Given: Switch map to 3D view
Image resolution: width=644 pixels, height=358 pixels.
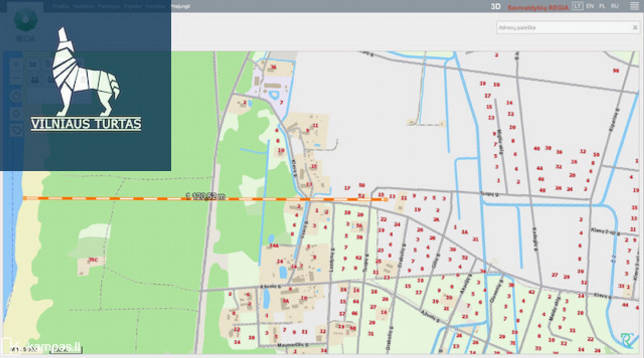Looking at the screenshot, I should point(496,6).
